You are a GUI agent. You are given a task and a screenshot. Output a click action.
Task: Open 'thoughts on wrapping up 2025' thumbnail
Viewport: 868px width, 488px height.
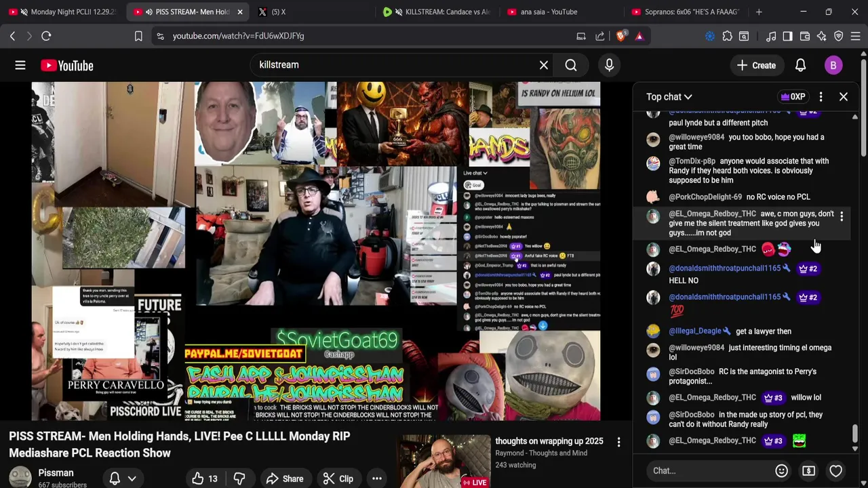coord(444,462)
